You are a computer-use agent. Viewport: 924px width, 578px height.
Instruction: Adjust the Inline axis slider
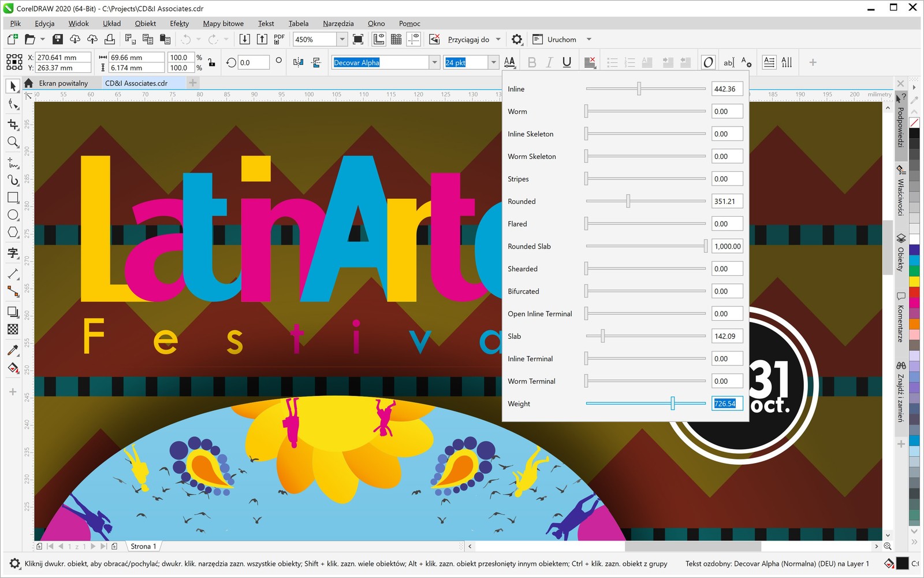click(x=639, y=89)
